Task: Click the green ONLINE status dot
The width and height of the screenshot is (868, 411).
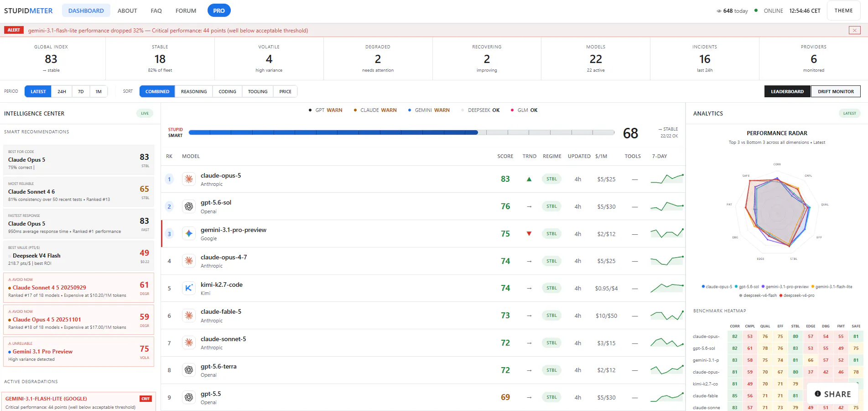Action: point(756,11)
